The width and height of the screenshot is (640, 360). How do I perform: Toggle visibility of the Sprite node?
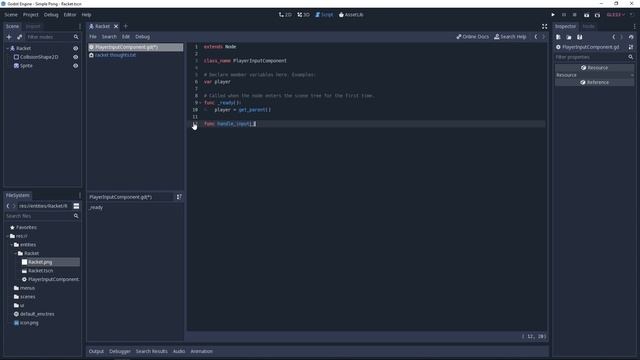coord(76,66)
